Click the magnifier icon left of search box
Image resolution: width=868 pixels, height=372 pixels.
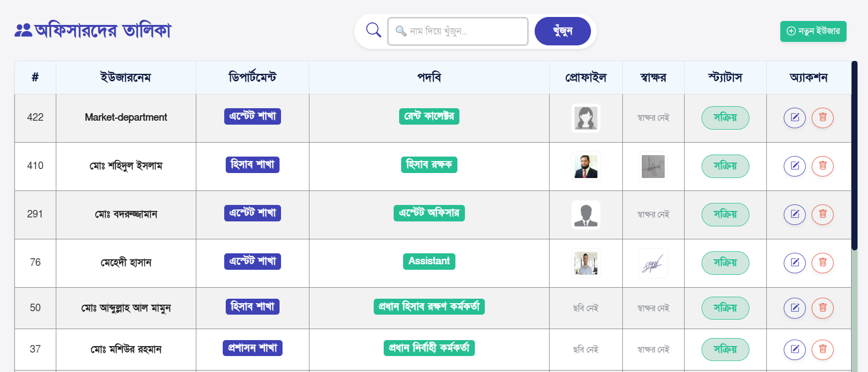(x=373, y=30)
